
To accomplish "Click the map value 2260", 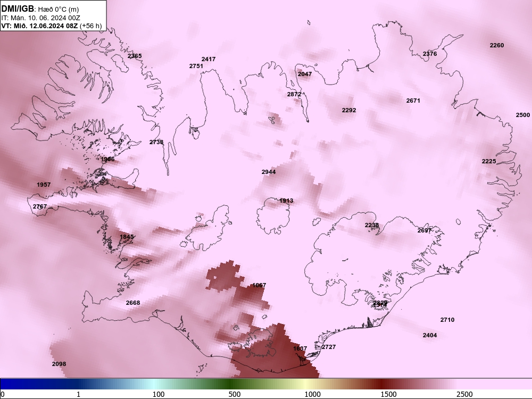I will tap(497, 45).
